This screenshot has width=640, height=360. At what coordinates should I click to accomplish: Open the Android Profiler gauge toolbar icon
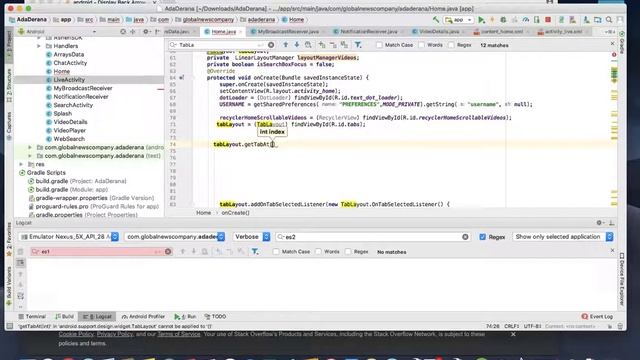(526, 20)
